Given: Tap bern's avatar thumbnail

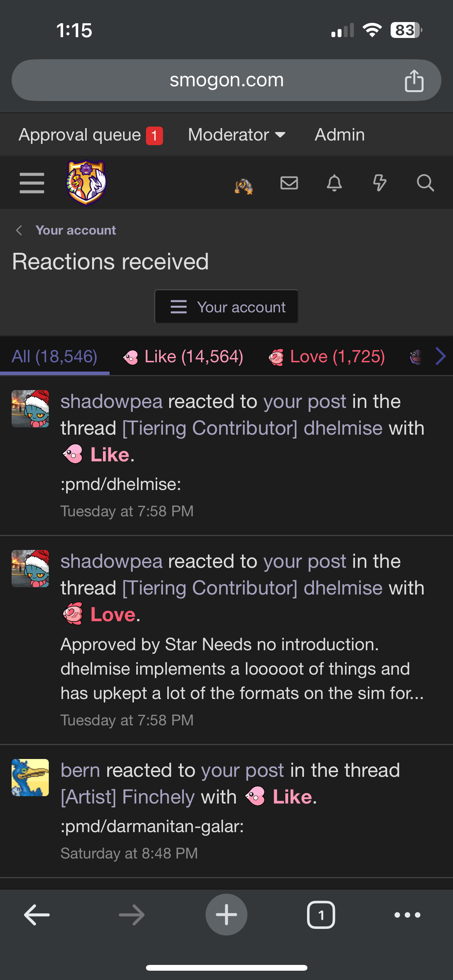Looking at the screenshot, I should click(x=30, y=778).
